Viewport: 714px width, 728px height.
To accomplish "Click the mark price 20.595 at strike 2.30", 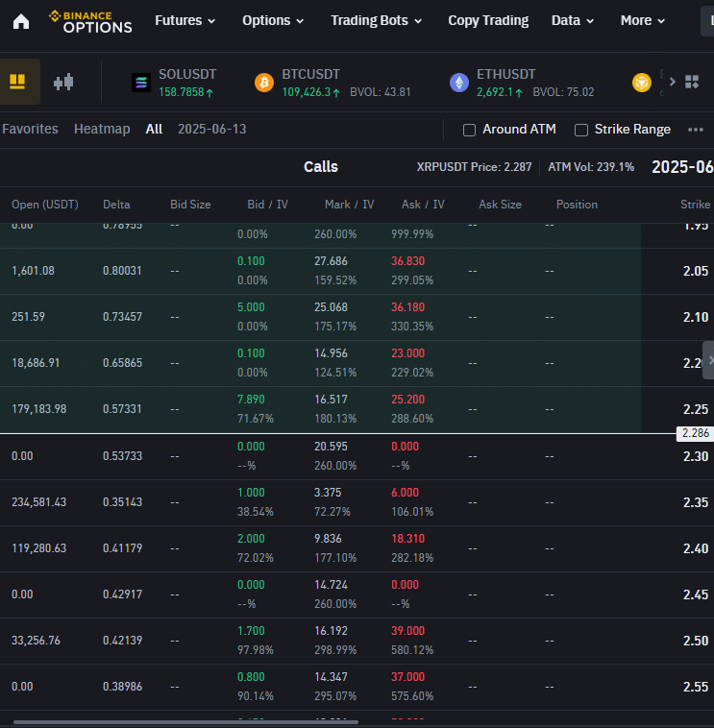I will click(331, 447).
